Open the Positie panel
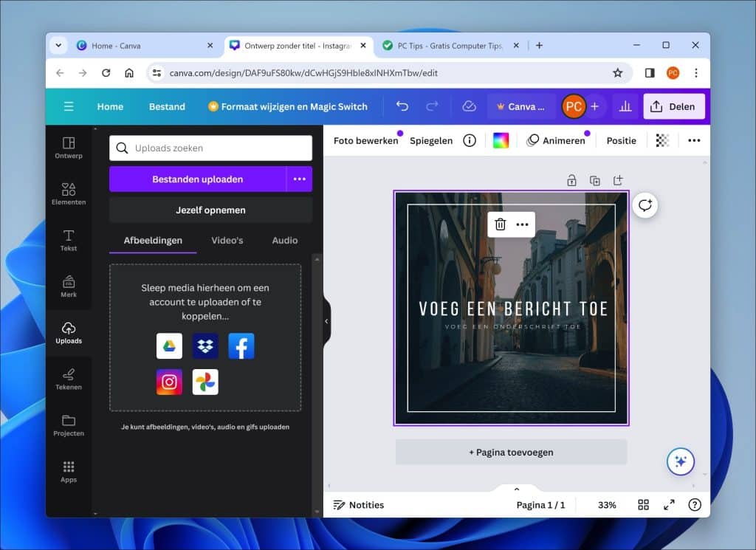 pos(621,140)
